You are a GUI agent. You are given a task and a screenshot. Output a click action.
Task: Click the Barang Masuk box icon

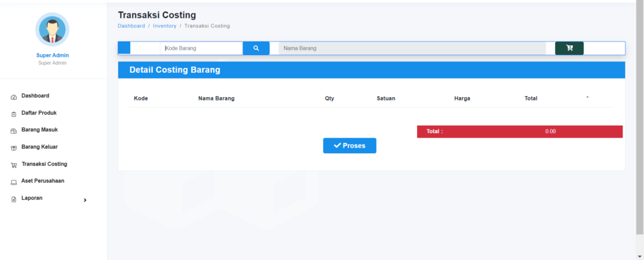13,131
